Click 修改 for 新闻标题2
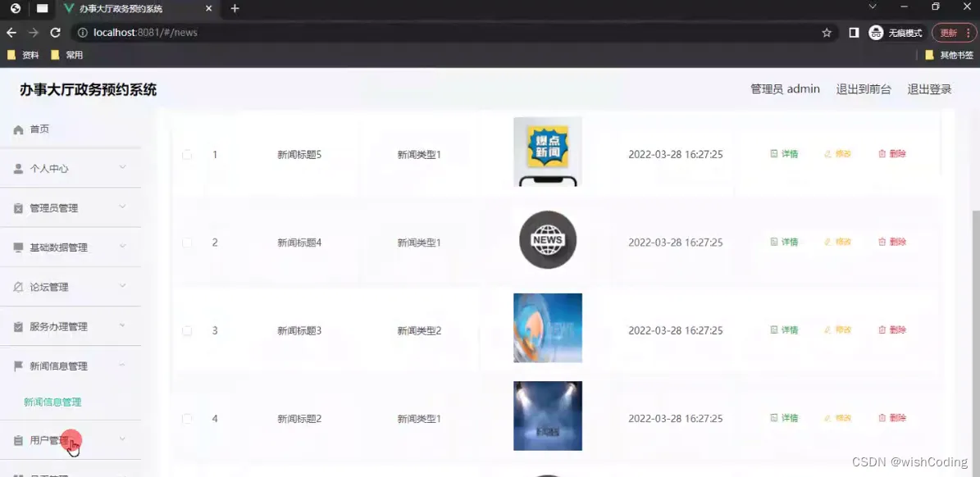This screenshot has width=980, height=477. point(838,418)
